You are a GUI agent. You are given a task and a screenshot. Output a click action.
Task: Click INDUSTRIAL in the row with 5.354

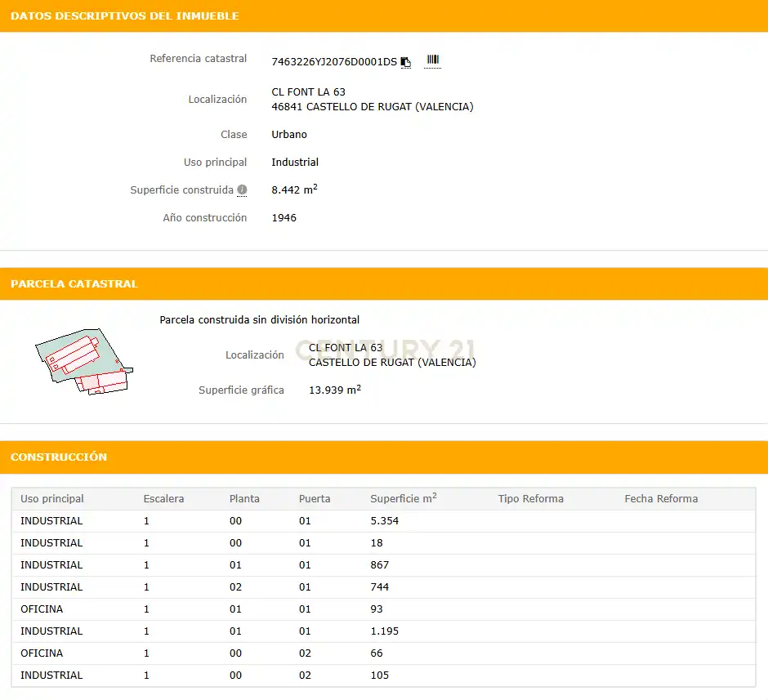(51, 521)
